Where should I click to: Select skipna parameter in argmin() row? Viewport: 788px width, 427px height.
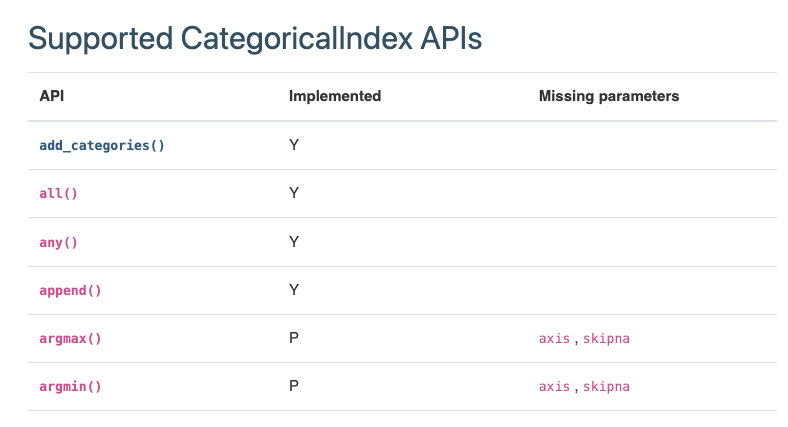click(606, 386)
